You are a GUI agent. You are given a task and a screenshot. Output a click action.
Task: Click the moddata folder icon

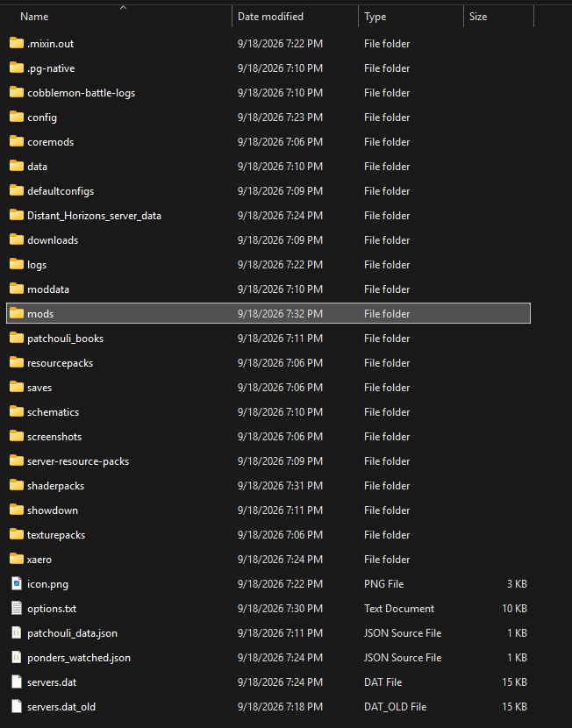(17, 289)
